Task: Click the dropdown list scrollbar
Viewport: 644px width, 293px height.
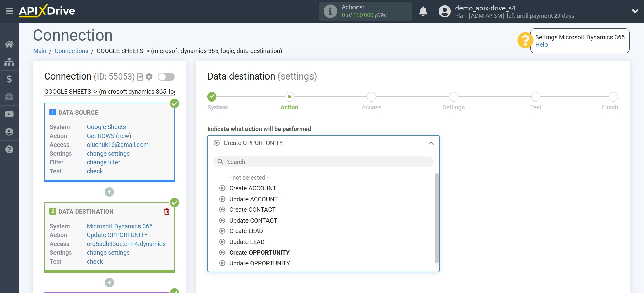Action: pos(437,218)
